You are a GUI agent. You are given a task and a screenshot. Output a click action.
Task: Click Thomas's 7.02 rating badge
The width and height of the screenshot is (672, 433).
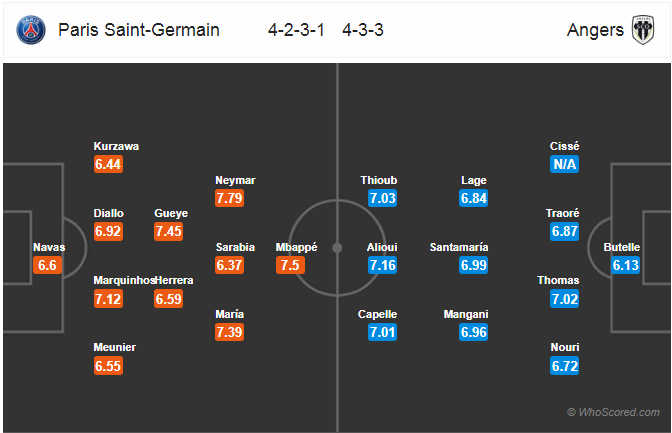point(564,299)
